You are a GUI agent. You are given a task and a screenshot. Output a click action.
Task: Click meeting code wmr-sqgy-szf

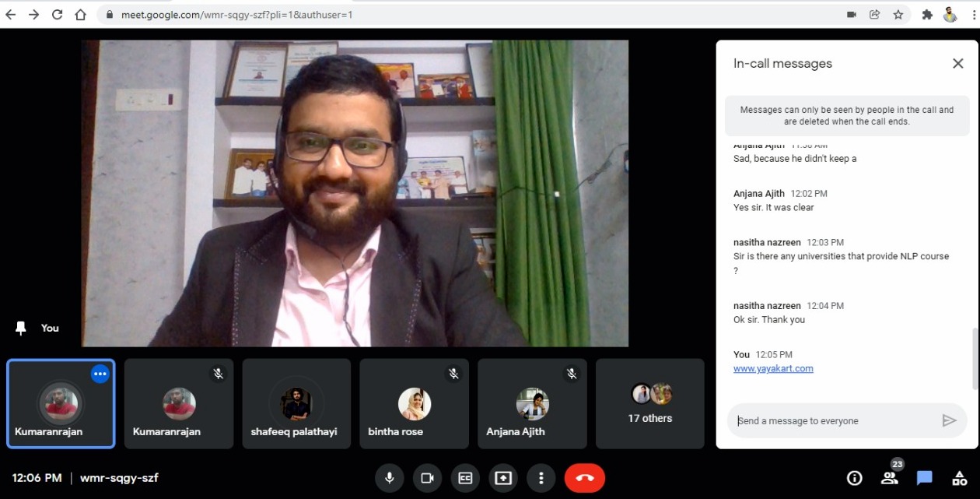pos(119,478)
